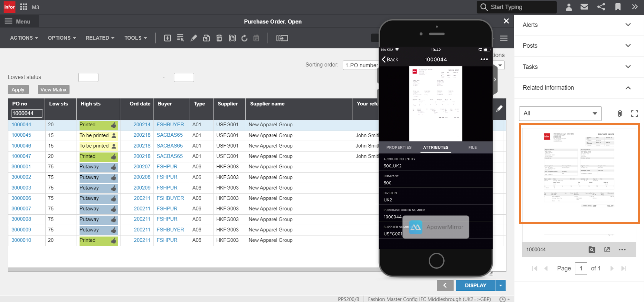This screenshot has height=302, width=644.
Task: Click the Refresh icon in toolbar
Action: point(244,38)
